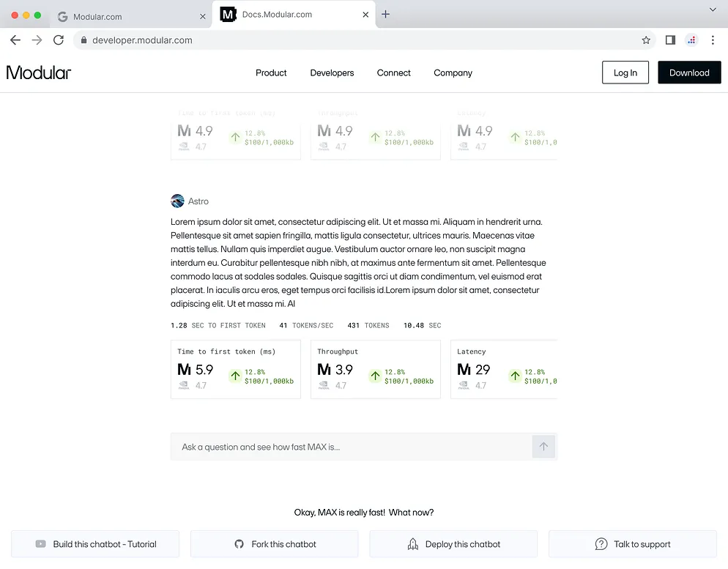Click the green up arrow in Throughput 3.9 card
Screen dimensions: 728x569
375,376
